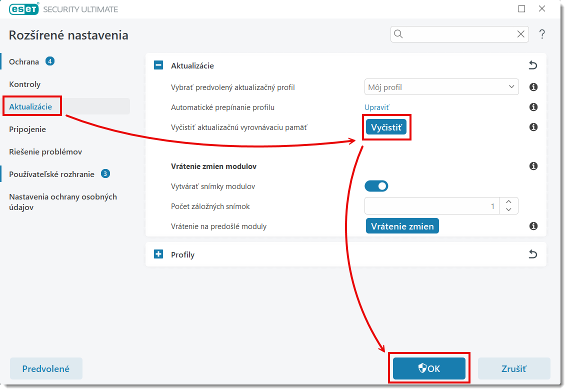Reset Profily section with revert arrow
Viewport: 568px width, 392px height.
pyautogui.click(x=533, y=254)
